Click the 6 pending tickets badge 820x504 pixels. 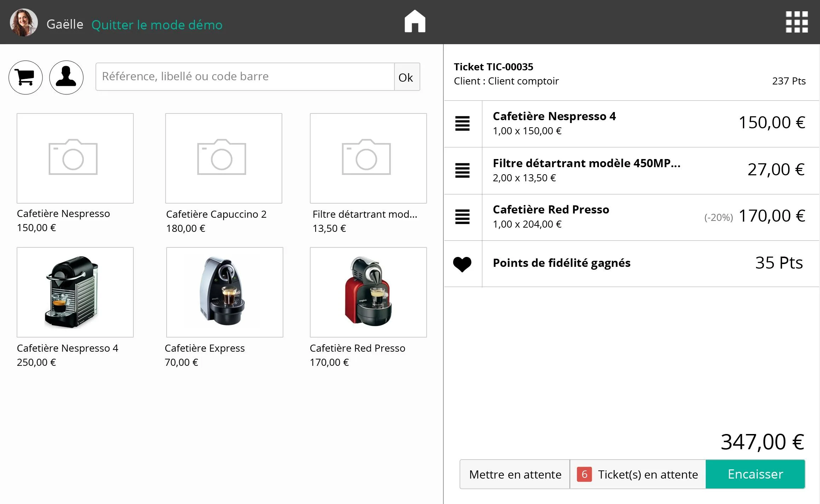tap(584, 474)
